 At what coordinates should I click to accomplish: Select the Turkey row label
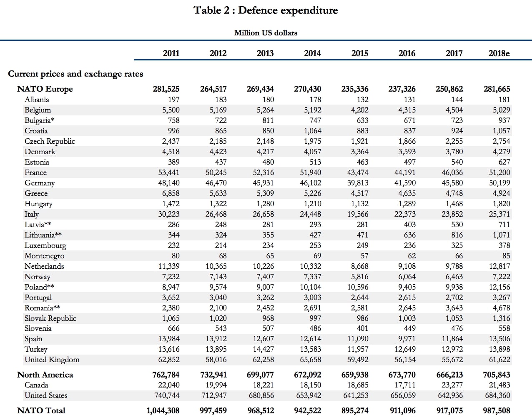tap(36, 349)
